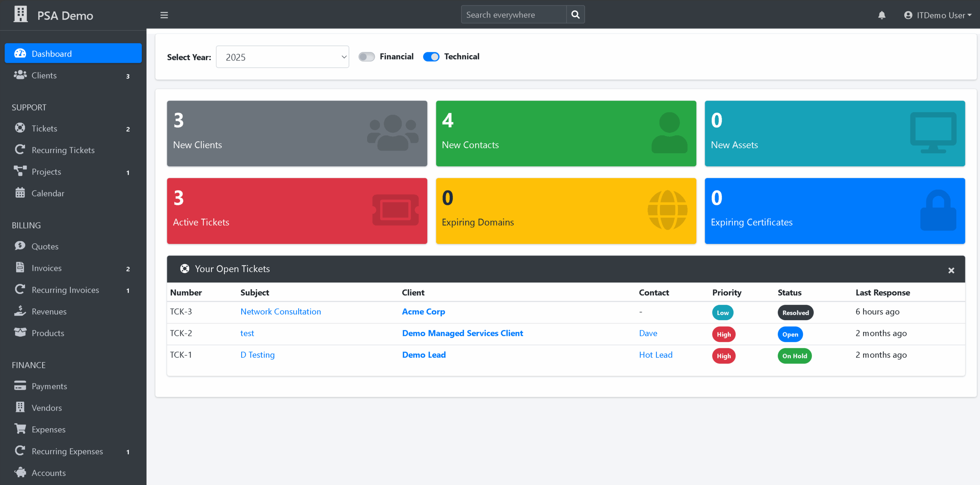Click the Search everywhere input field
Viewport: 980px width, 485px height.
(x=513, y=15)
